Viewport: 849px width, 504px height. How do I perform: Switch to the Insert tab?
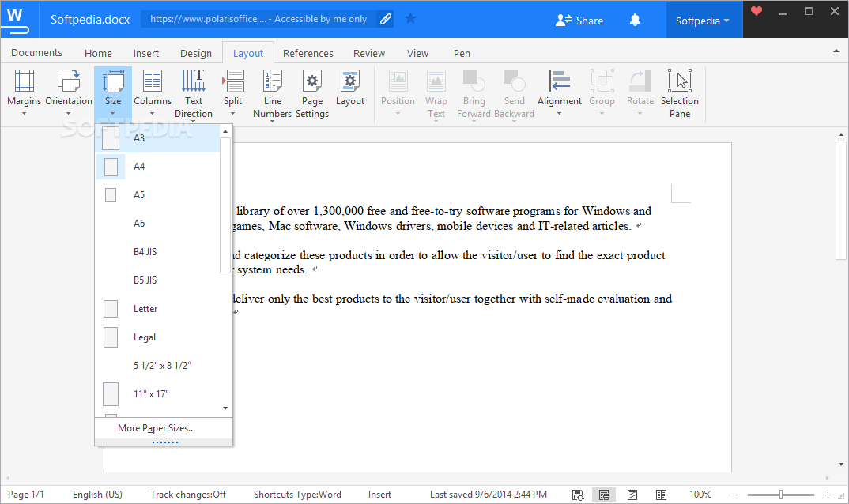click(146, 53)
